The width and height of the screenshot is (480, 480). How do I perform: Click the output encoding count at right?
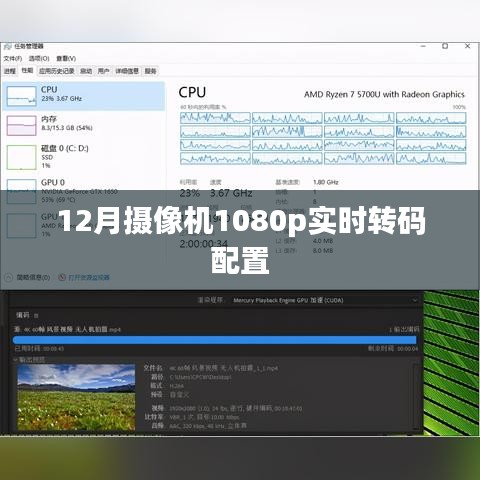coord(404,329)
